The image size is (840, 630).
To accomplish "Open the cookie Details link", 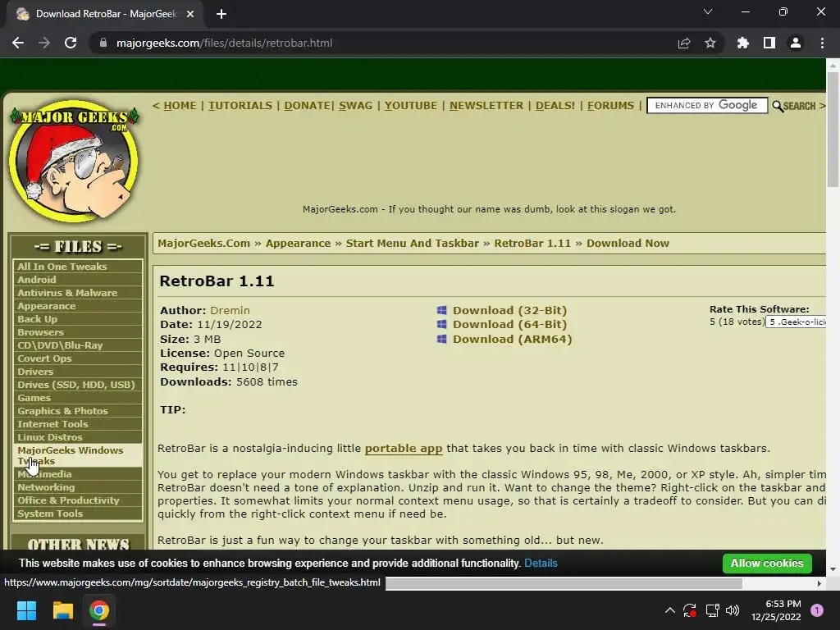I will (x=541, y=563).
